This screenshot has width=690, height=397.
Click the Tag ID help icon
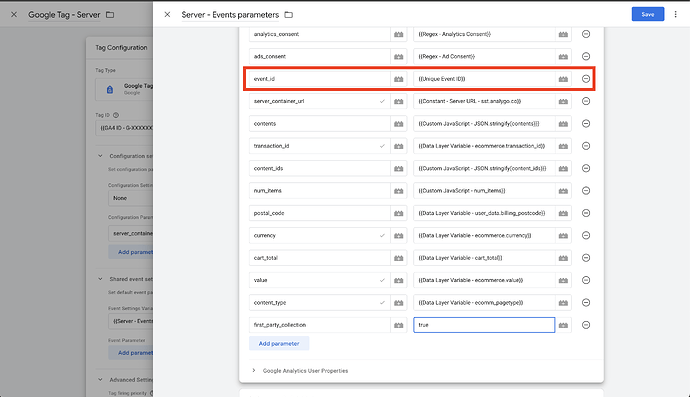(116, 115)
